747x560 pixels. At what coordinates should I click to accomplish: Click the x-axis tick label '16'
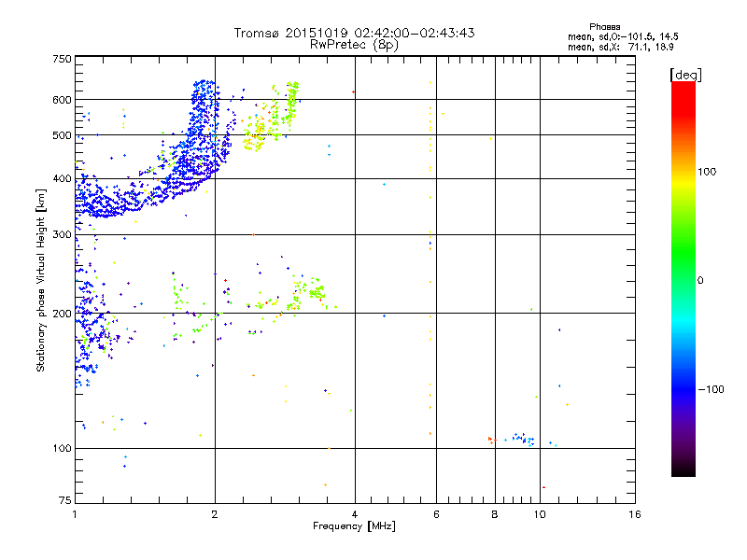(x=635, y=514)
